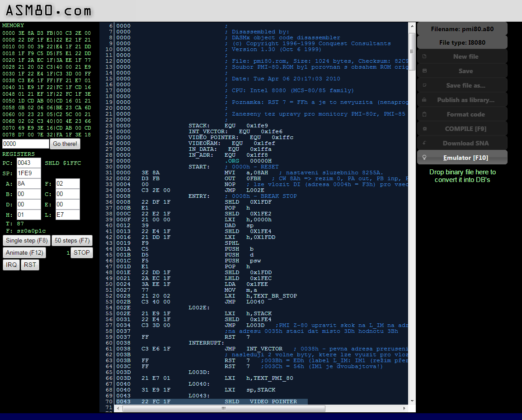The width and height of the screenshot is (522, 420).
Task: Click the Save file as icon
Action: [424, 85]
